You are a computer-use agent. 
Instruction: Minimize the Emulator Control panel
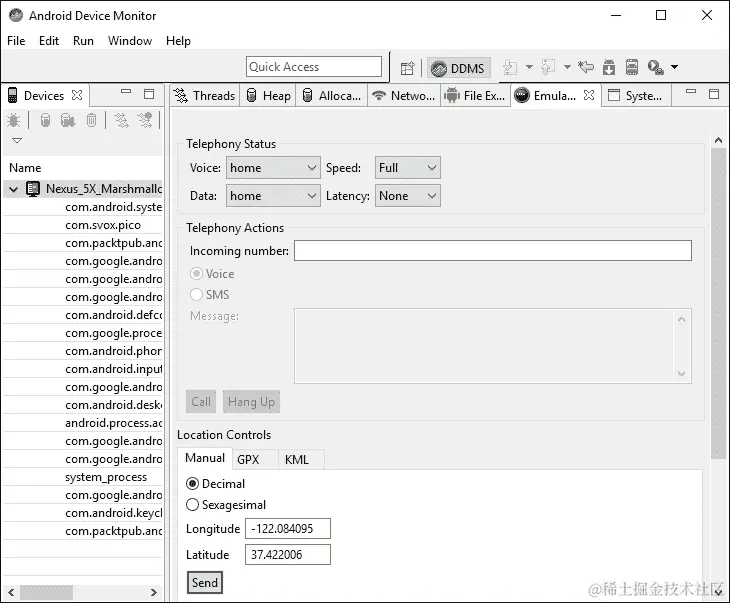pos(691,92)
